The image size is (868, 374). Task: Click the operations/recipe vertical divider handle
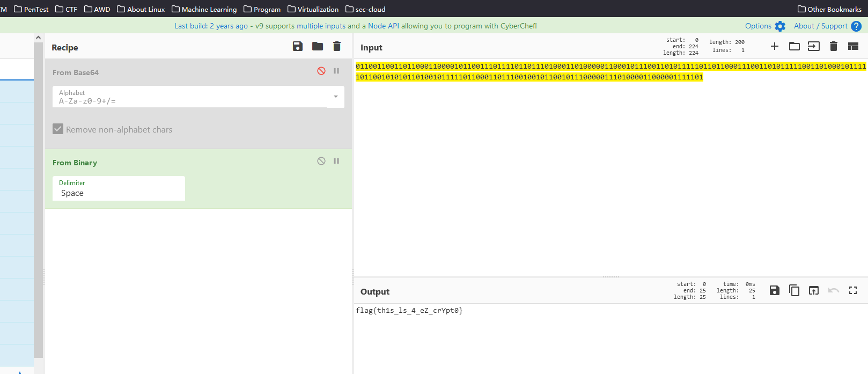point(44,277)
